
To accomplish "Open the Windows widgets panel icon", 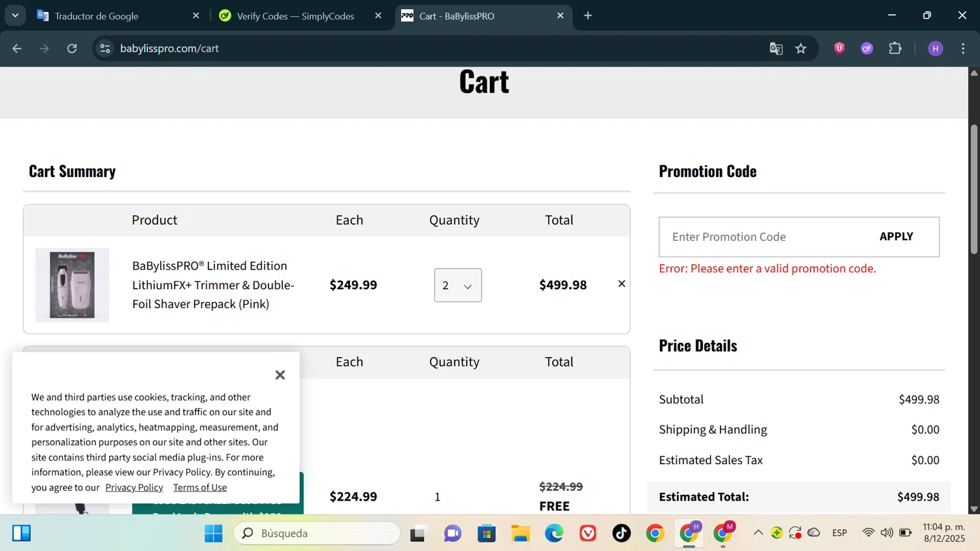I will tap(22, 533).
